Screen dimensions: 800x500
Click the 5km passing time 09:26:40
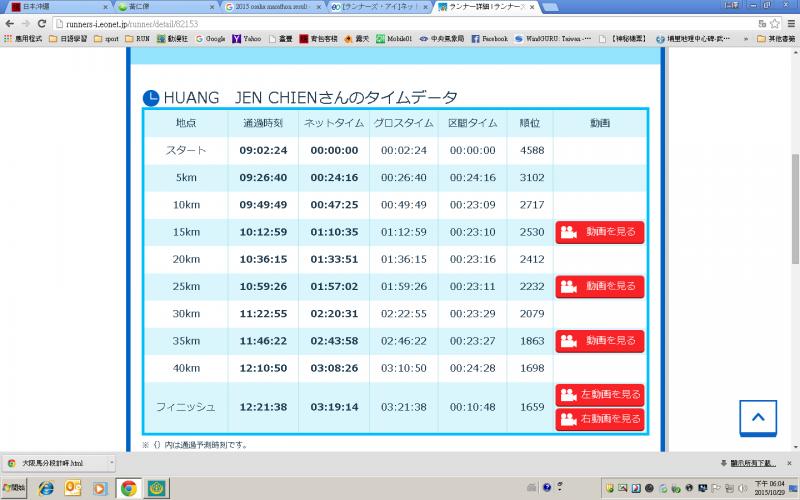pos(263,178)
